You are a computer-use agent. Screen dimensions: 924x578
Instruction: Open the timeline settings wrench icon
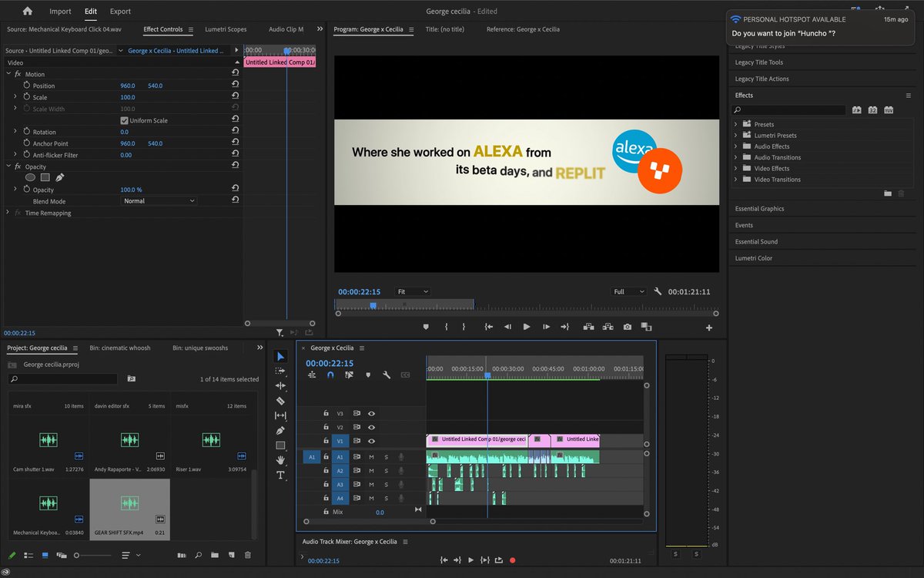tap(387, 375)
